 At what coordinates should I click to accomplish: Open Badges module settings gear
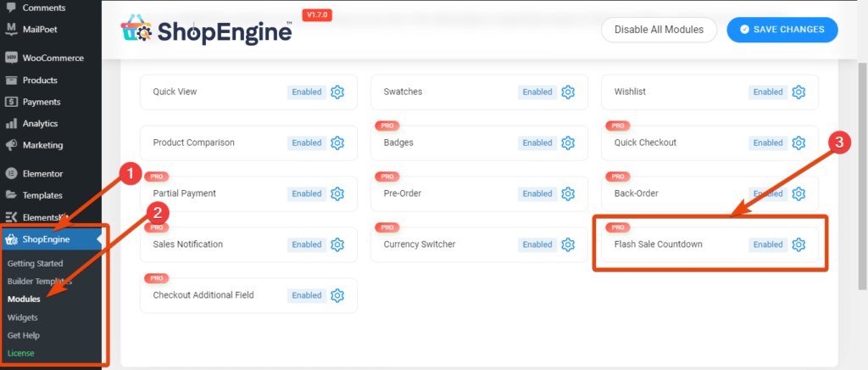[x=568, y=143]
